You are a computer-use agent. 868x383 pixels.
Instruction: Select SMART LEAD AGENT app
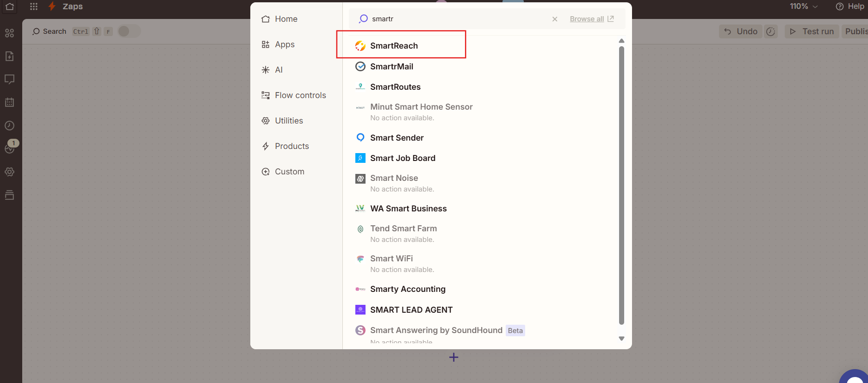click(x=483, y=310)
